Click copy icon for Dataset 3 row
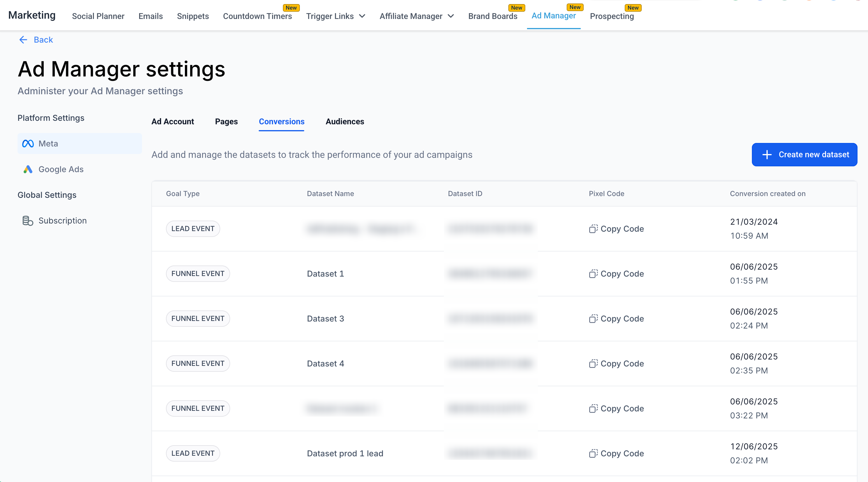The image size is (868, 482). pos(593,319)
